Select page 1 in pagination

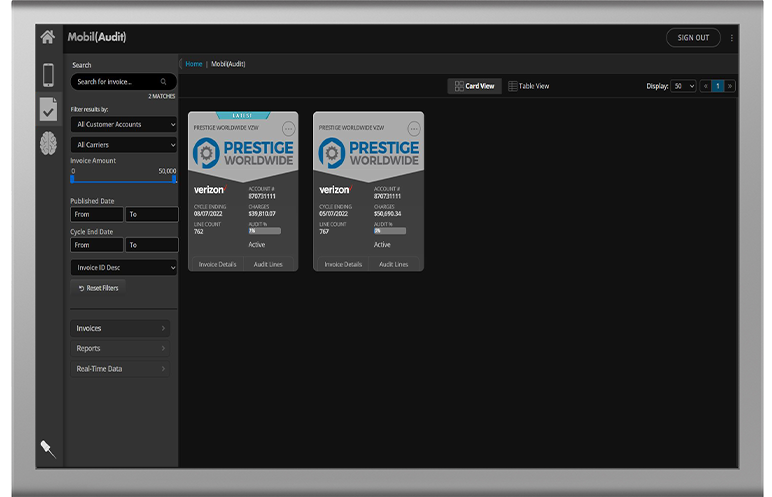point(718,86)
